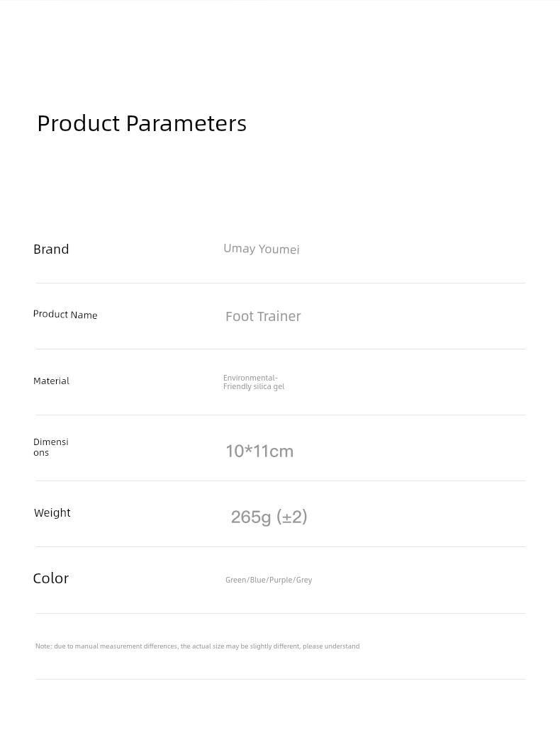560x747 pixels.
Task: Select the Dimensions label
Action: 51,447
